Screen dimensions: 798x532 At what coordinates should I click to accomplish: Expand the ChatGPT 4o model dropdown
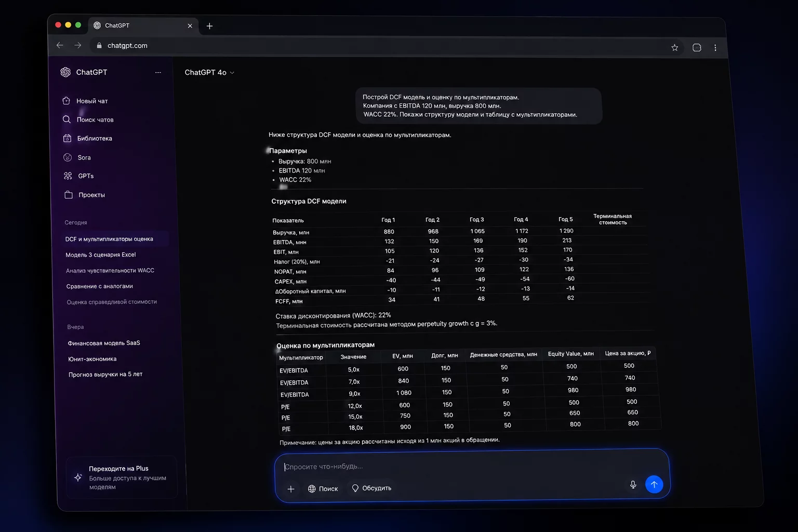point(209,73)
